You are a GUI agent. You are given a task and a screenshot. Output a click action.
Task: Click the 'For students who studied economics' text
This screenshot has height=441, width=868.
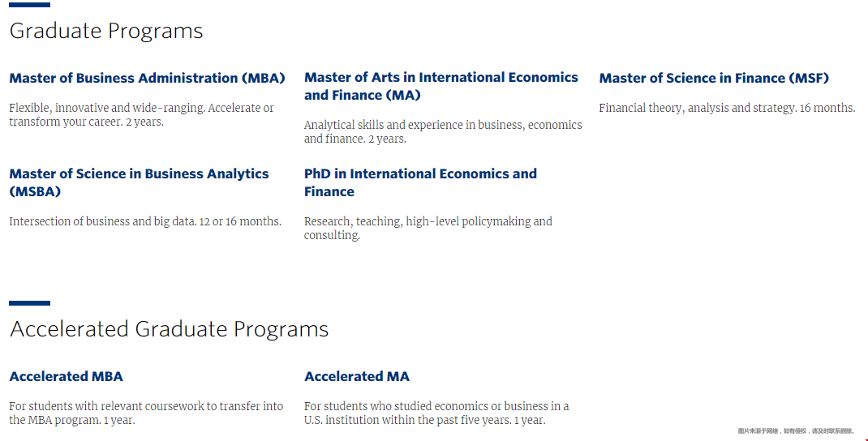coord(436,413)
